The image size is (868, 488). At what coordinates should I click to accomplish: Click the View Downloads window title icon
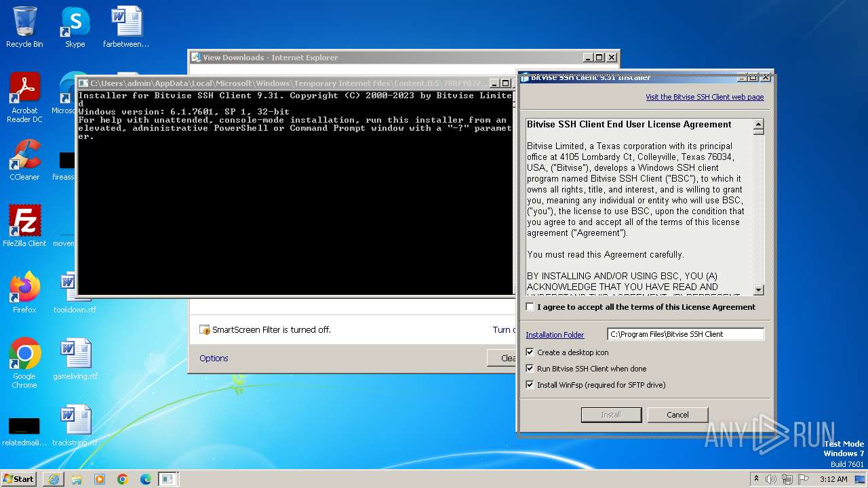[196, 58]
